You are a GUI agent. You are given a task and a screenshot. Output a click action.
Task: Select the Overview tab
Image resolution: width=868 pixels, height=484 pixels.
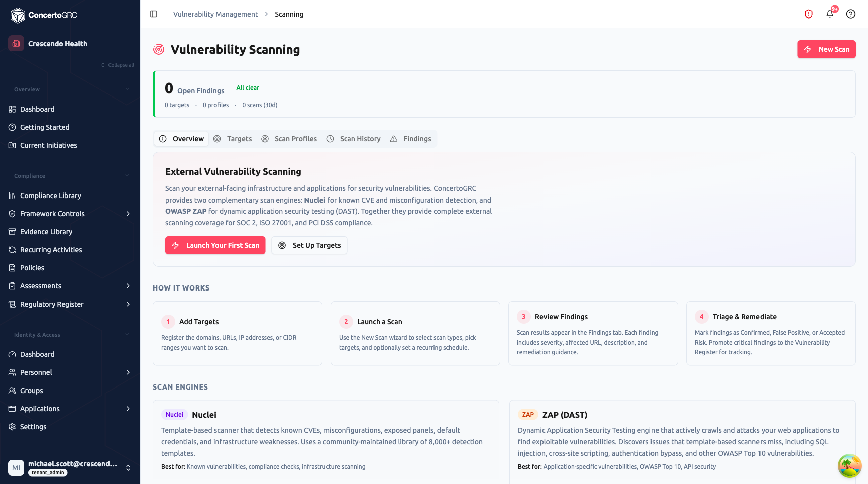tap(182, 139)
